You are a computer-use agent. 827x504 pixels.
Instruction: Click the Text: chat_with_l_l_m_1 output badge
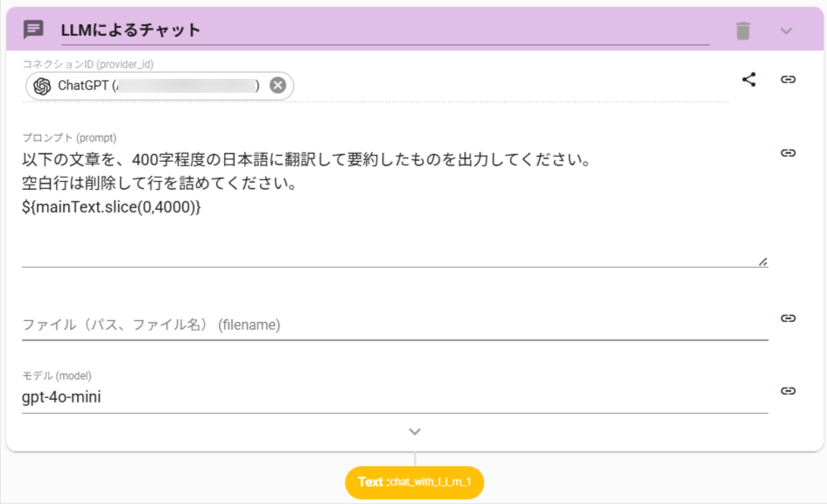click(x=415, y=482)
